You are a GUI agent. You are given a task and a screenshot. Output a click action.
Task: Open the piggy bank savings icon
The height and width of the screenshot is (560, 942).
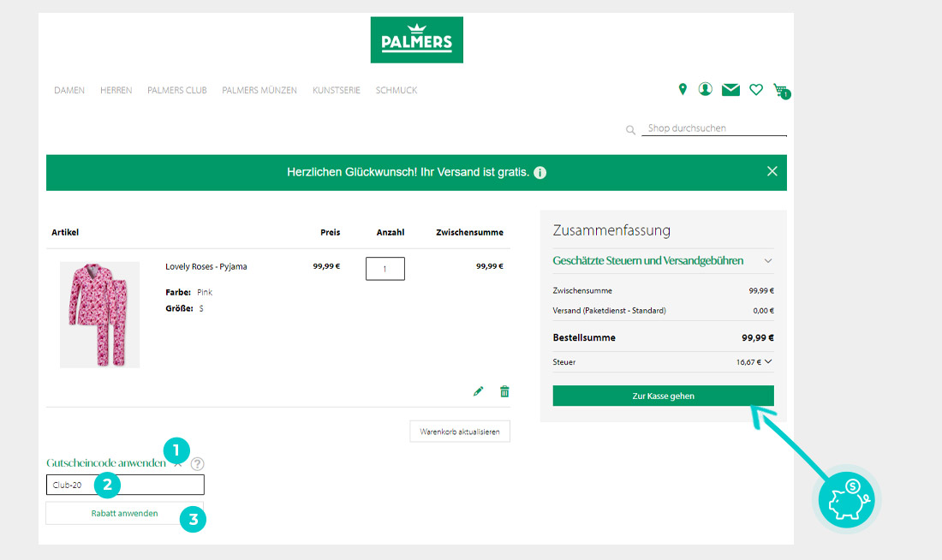tap(847, 499)
